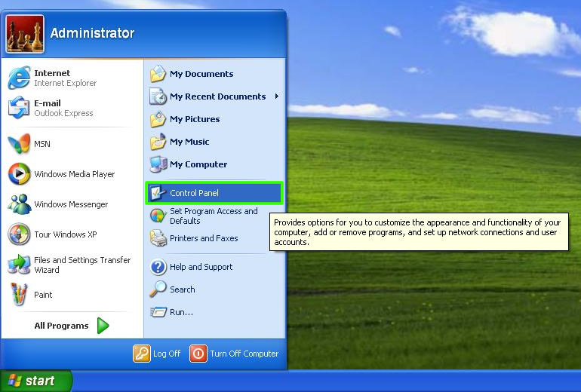Click the Windows Media Player label
581x392 pixels.
(x=75, y=174)
